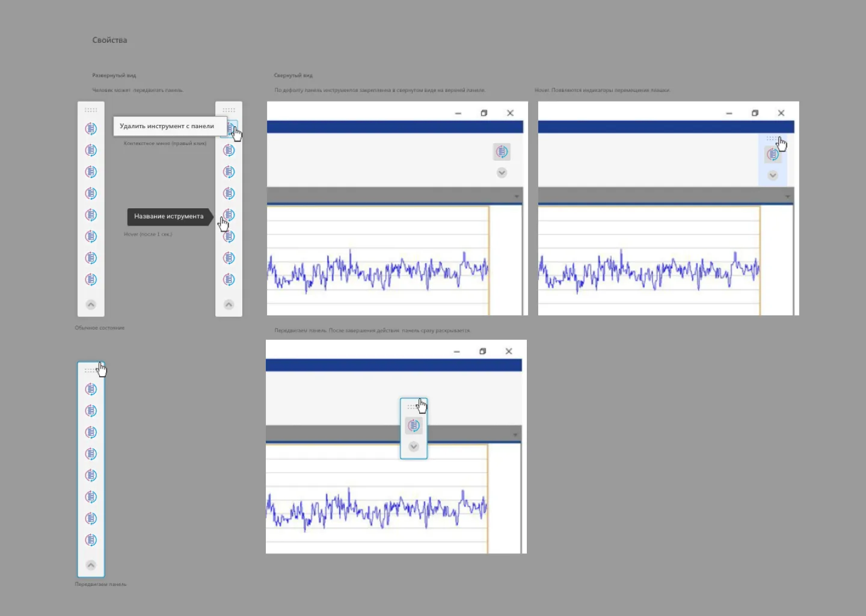This screenshot has height=616, width=866.
Task: Select fourth tool icon in 'Передвигаем панель' panel
Action: (x=91, y=454)
